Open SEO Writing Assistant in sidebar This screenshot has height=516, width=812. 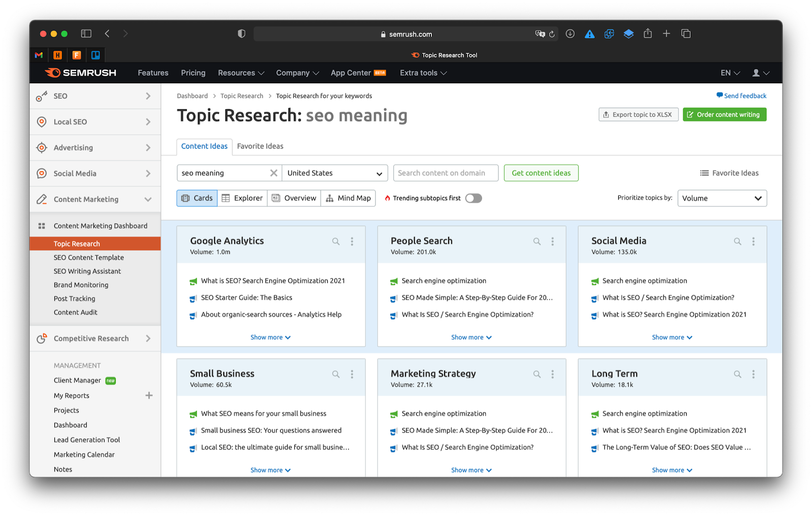[x=87, y=271]
